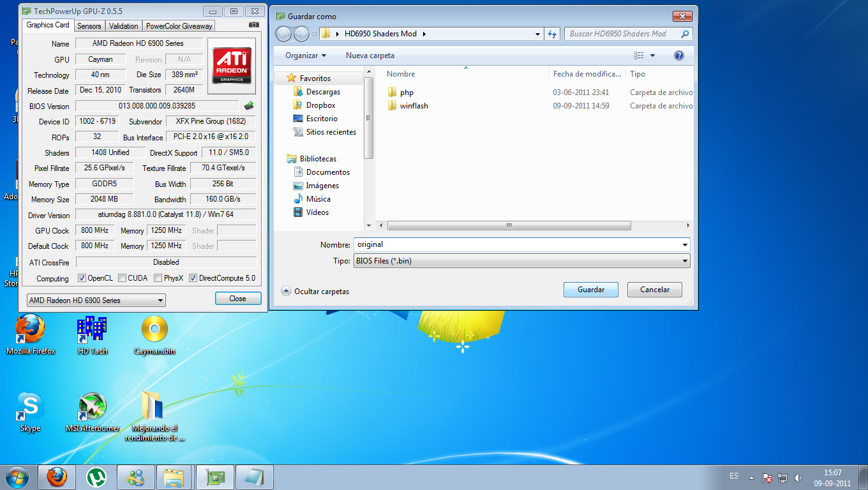Click uTorrent in the taskbar
Viewport: 868px width, 490px height.
tap(96, 477)
